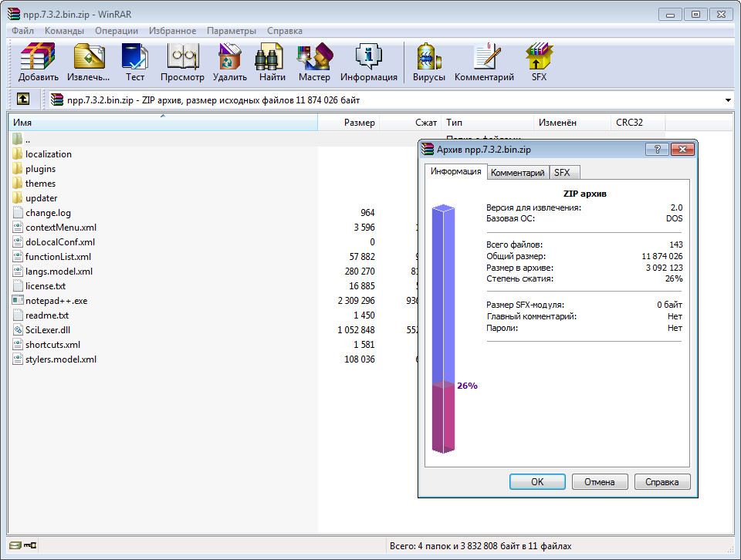Open the Файл menu

click(x=22, y=31)
